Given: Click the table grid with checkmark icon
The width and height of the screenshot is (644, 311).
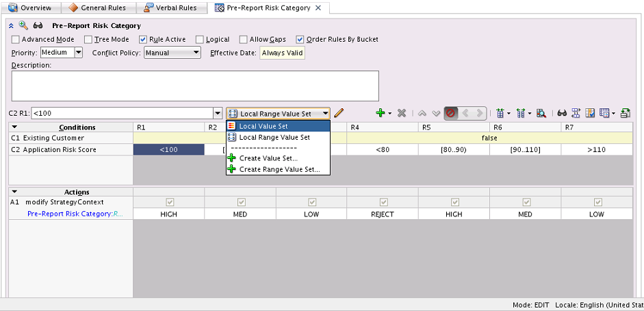Looking at the screenshot, I should (x=590, y=113).
